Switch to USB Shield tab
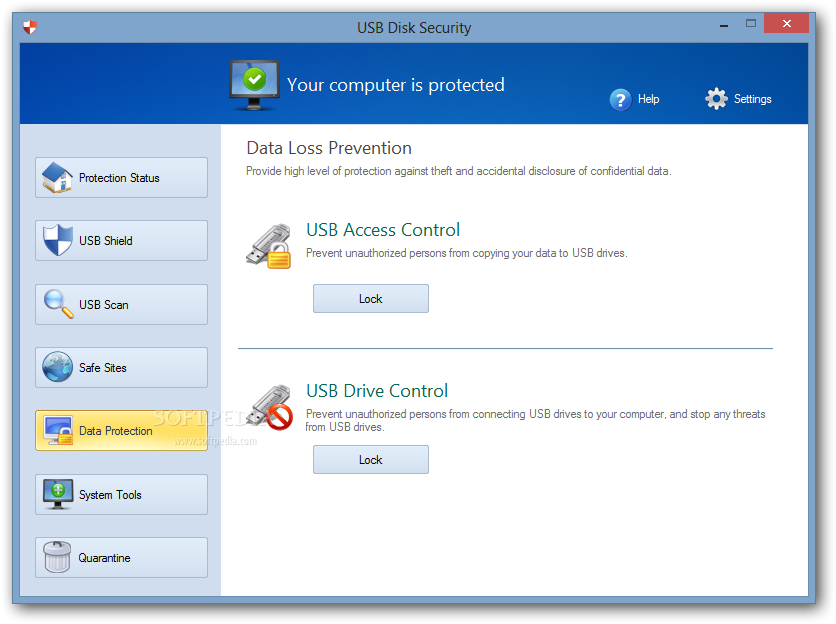Image resolution: width=836 pixels, height=624 pixels. tap(121, 241)
